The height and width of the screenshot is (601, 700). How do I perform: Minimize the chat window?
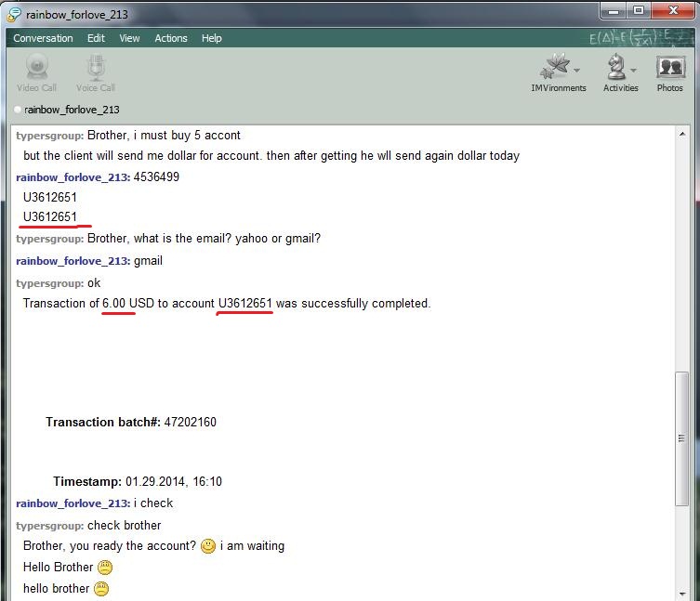pos(614,11)
